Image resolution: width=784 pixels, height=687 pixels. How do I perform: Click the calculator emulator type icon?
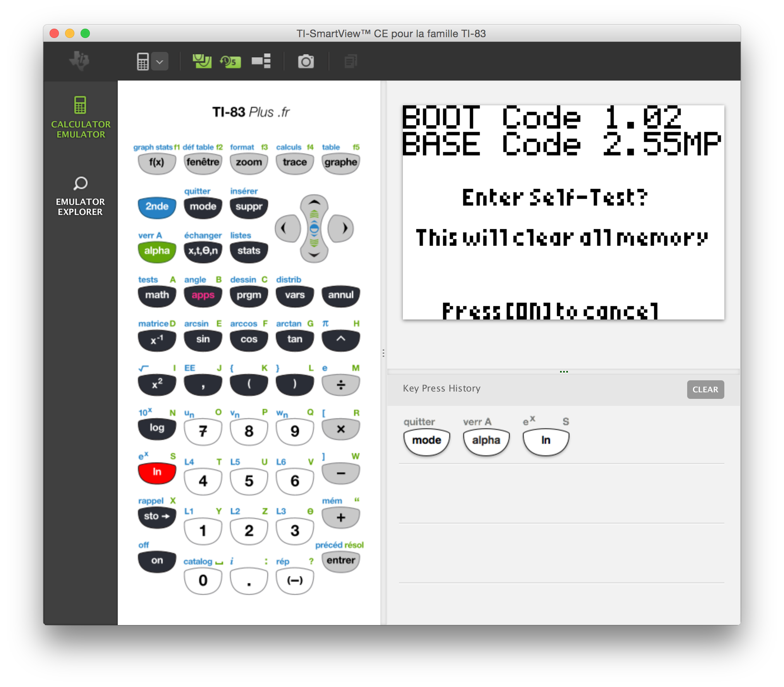[143, 62]
